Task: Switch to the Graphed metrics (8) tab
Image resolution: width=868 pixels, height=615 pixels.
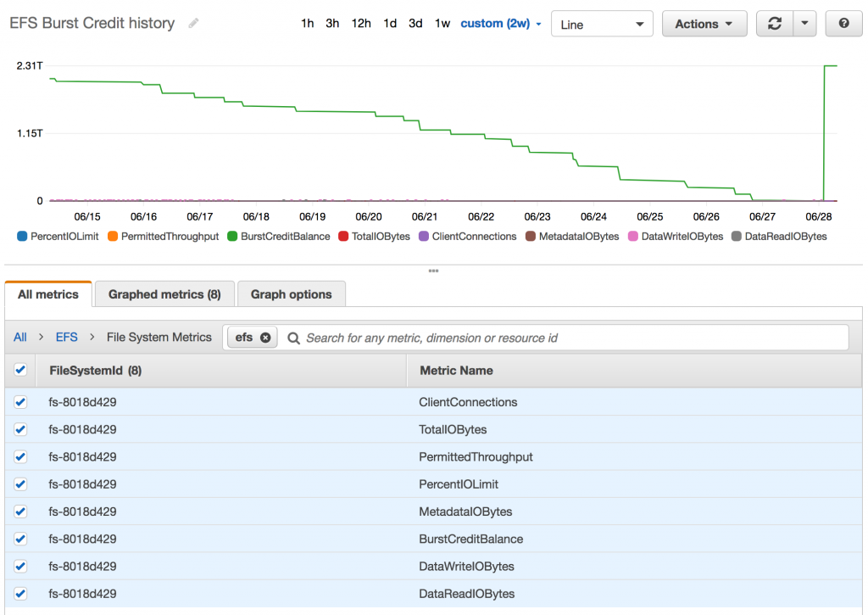Action: pos(164,294)
